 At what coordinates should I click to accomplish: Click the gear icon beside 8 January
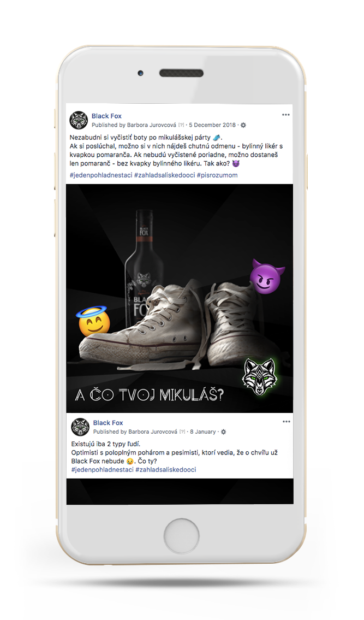(x=223, y=432)
